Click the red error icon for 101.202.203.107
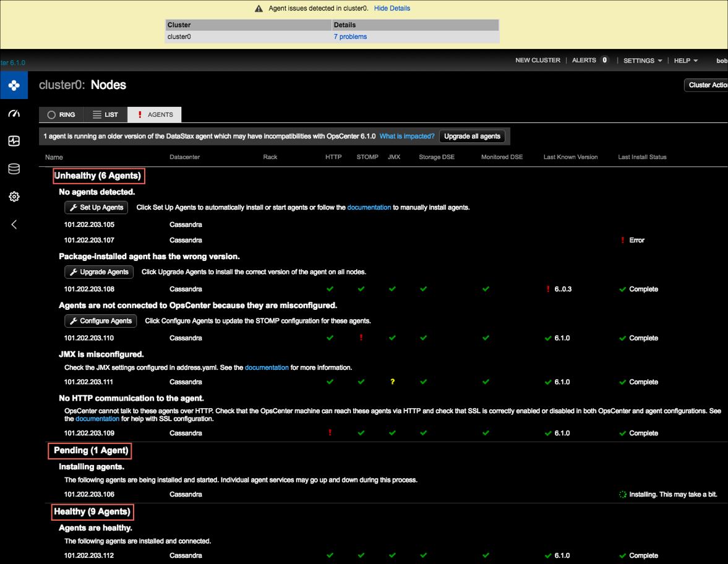This screenshot has width=728, height=564. (623, 240)
